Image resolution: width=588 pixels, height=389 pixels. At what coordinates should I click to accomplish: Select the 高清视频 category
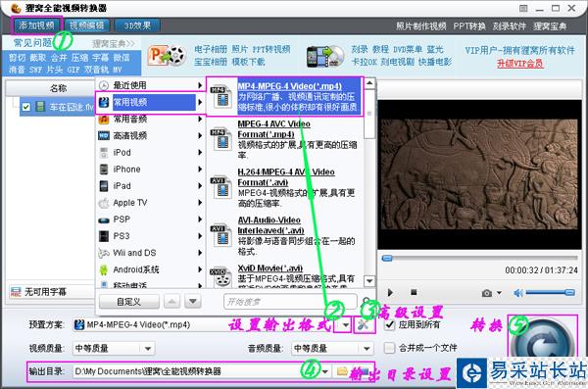point(150,135)
